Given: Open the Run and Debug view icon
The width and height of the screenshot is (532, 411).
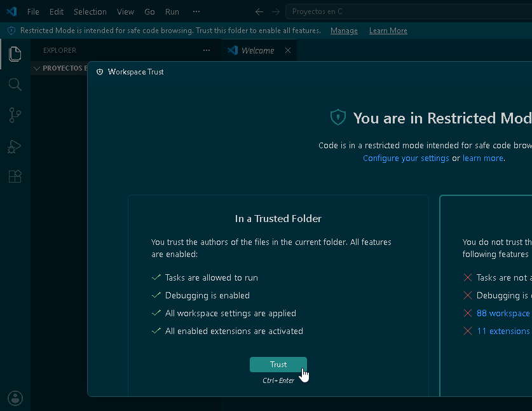Looking at the screenshot, I should [x=15, y=146].
